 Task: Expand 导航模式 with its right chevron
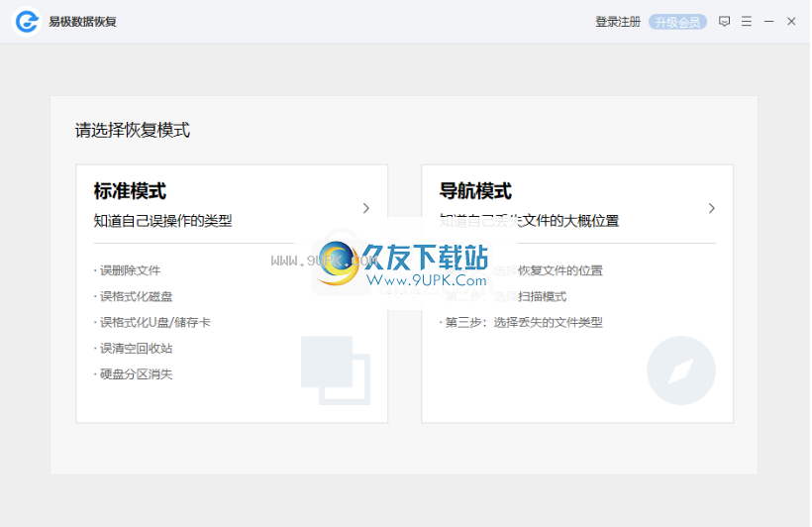712,208
